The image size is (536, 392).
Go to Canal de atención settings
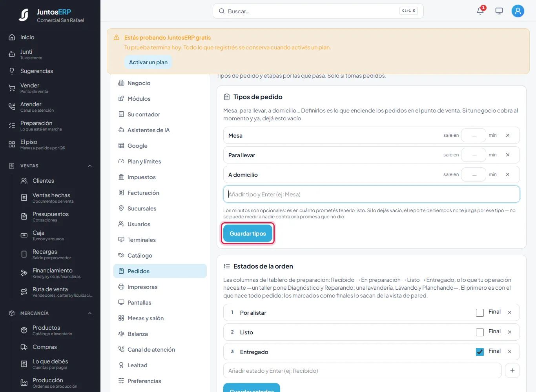coord(160,350)
